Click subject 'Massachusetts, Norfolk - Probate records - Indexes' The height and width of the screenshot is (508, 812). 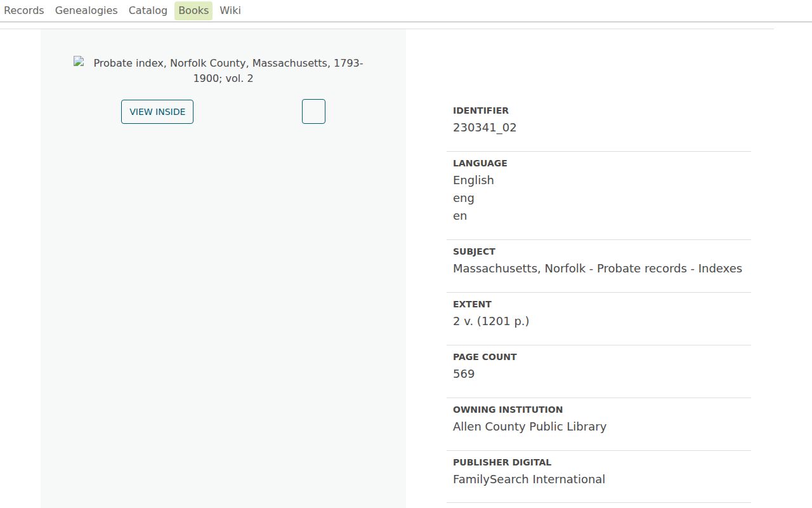click(x=598, y=269)
